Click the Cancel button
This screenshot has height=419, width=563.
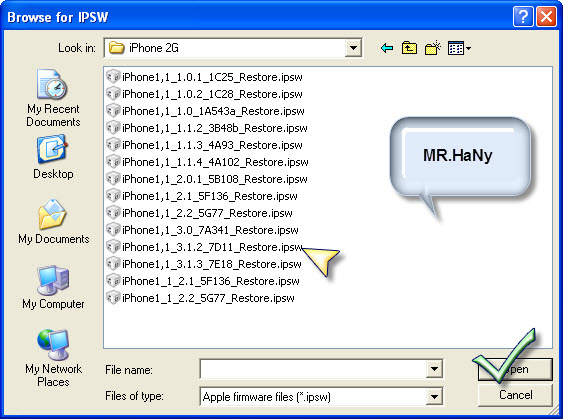[515, 395]
